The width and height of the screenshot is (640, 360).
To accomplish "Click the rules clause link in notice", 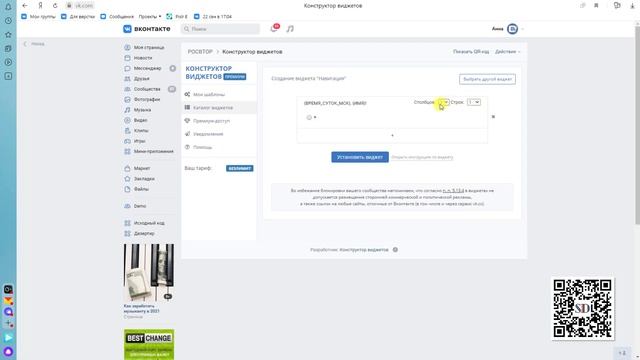I will point(453,191).
